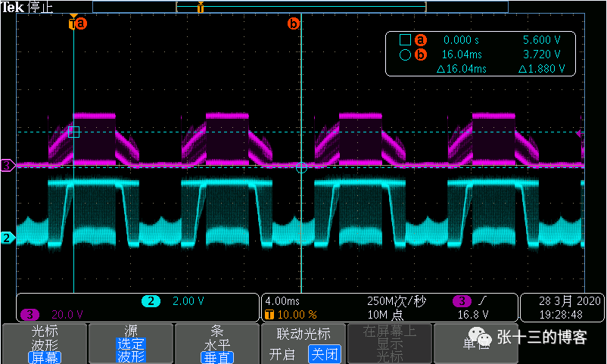Click the Tek 停止 acquisition status

26,7
